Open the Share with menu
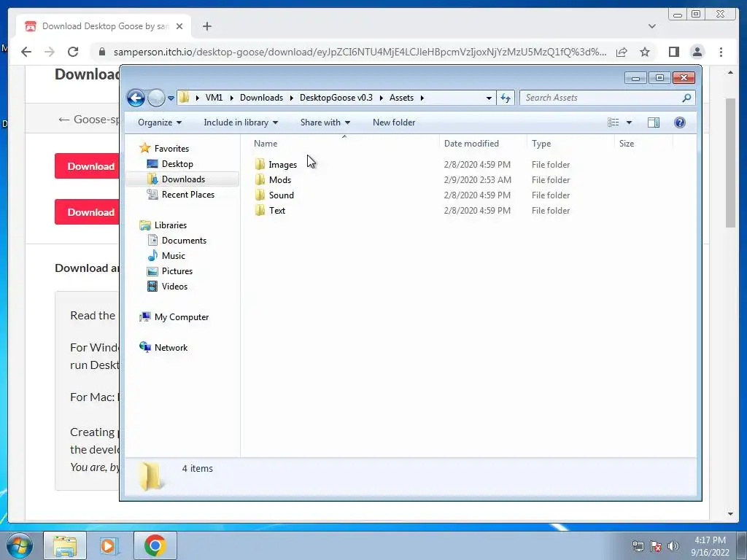 [325, 122]
